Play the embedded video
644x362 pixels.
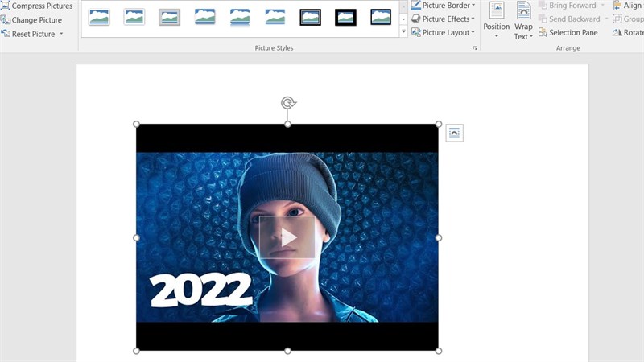coord(287,237)
